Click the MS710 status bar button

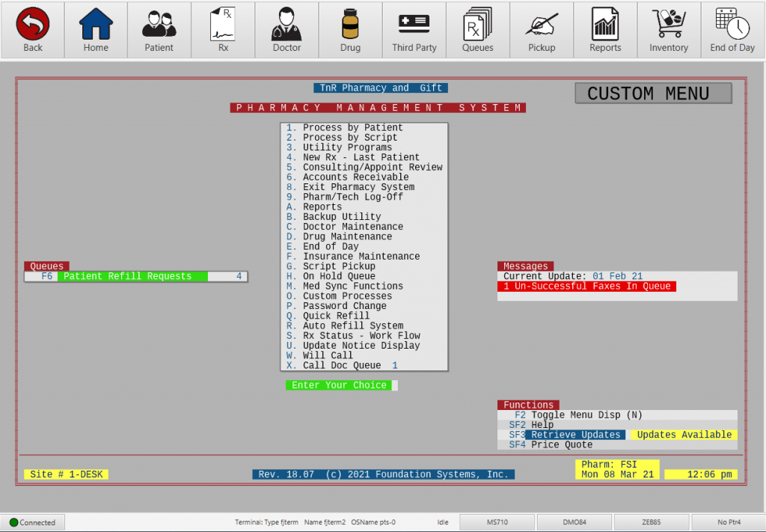(497, 522)
